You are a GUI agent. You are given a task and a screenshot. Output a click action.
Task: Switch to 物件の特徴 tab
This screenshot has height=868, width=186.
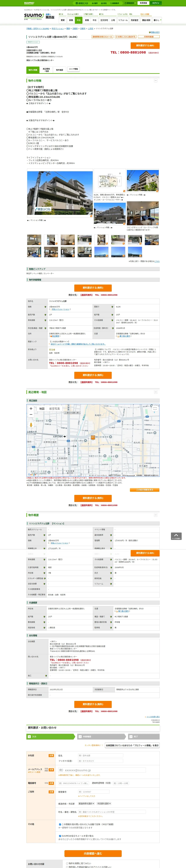click(33, 70)
